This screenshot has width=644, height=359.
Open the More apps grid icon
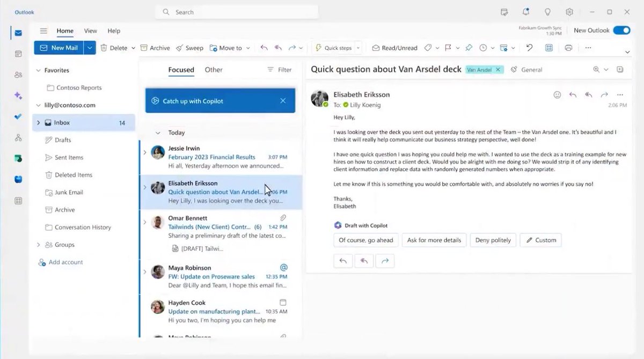click(18, 201)
